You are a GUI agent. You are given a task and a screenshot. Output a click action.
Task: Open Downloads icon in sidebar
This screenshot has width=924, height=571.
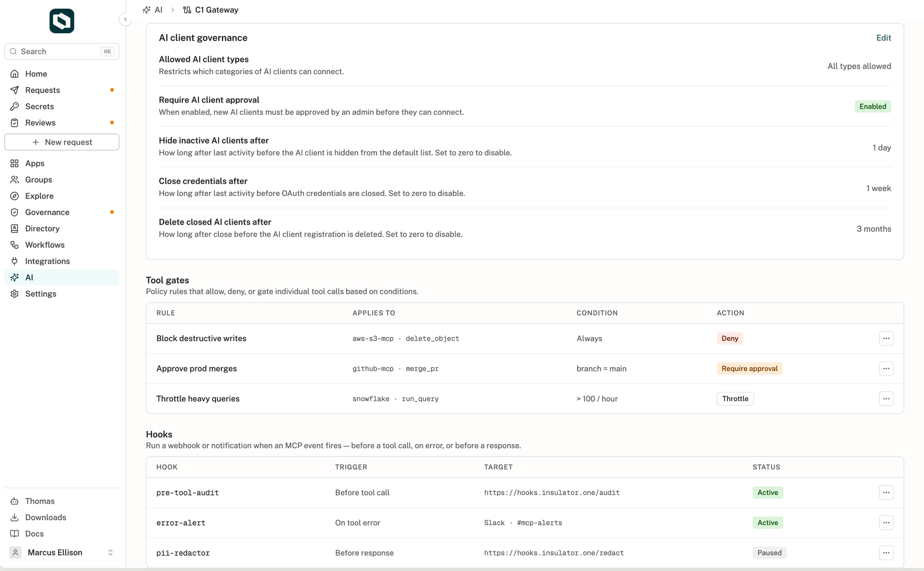(x=14, y=518)
